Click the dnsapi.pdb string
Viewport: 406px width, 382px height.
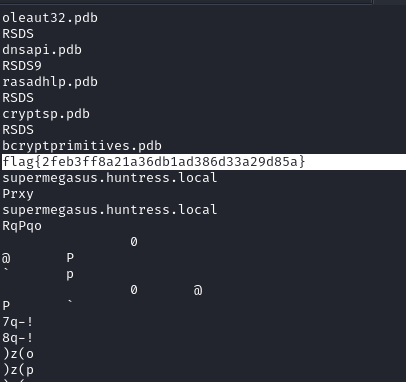(42, 50)
